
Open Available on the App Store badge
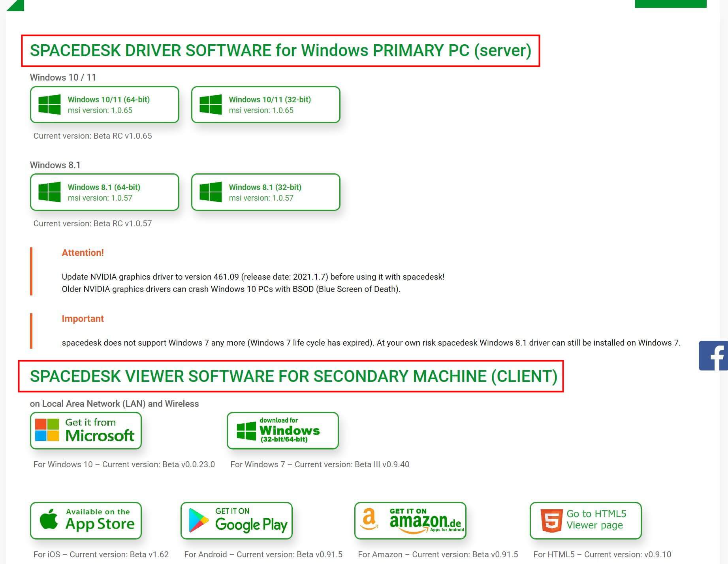[86, 521]
